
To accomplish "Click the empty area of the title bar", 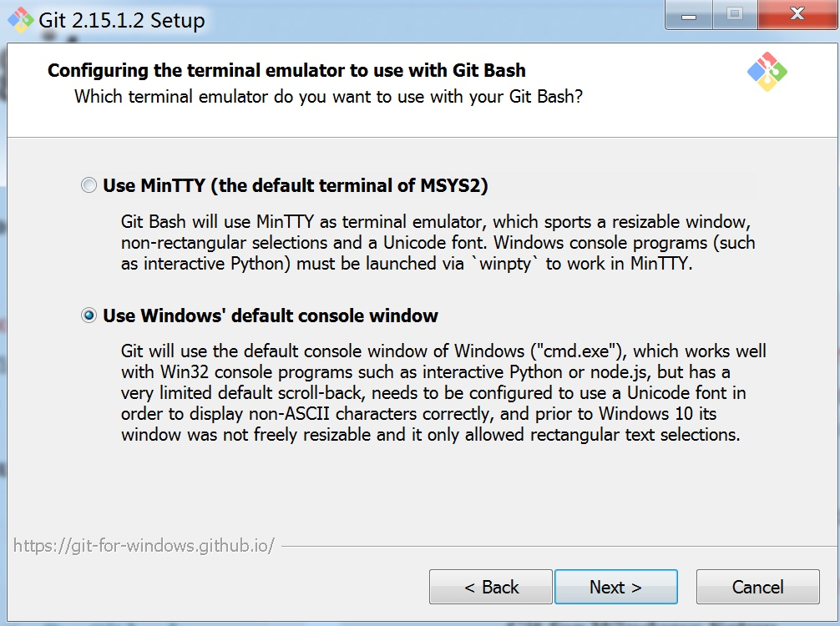I will 434,19.
